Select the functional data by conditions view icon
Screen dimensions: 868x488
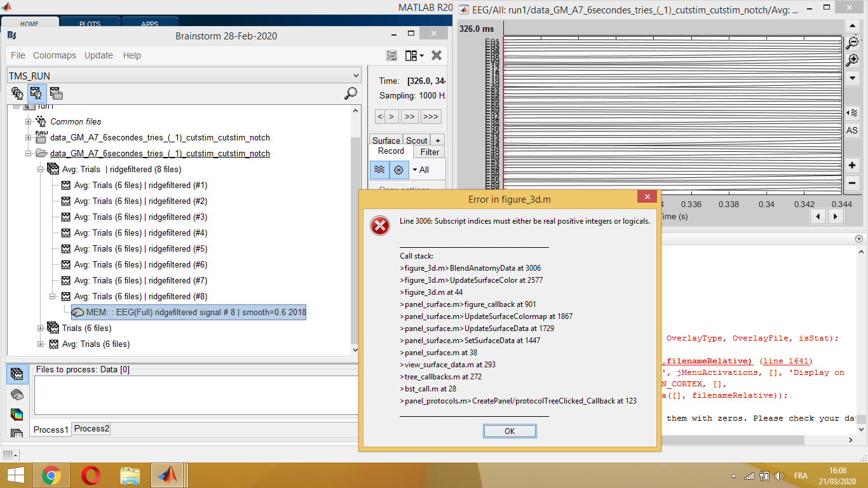(x=57, y=93)
